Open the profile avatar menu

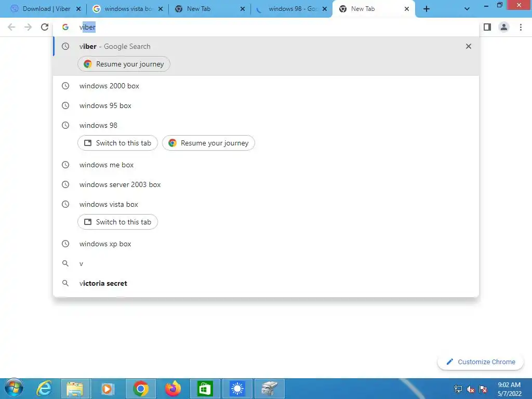(x=504, y=27)
